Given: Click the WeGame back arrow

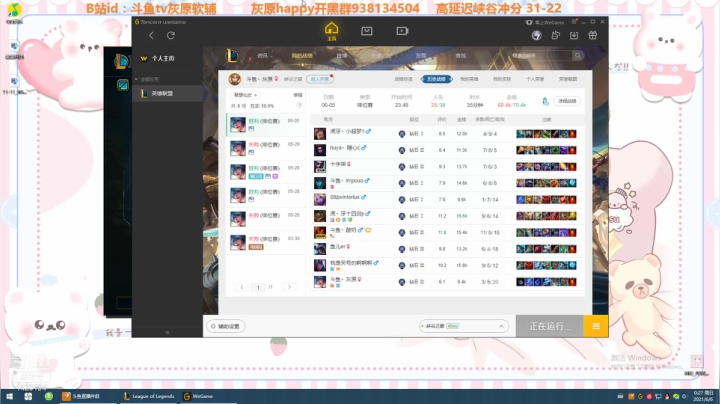Looking at the screenshot, I should [x=151, y=35].
